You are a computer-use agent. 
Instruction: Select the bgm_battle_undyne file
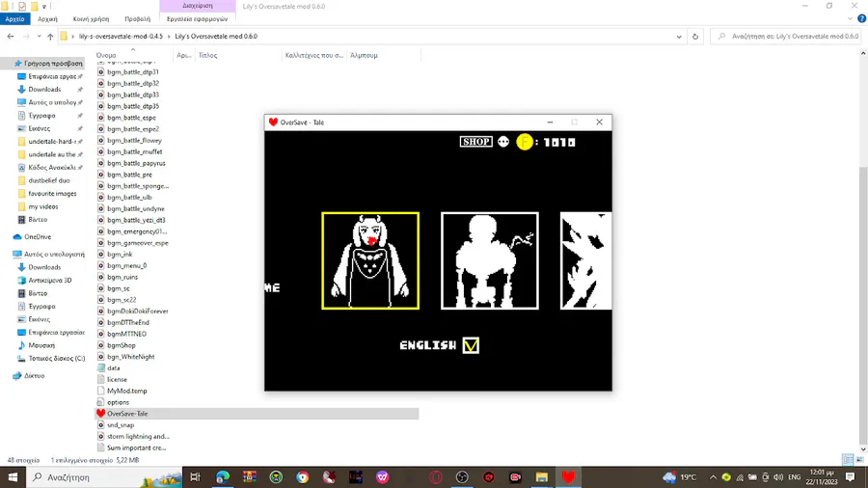pos(136,208)
